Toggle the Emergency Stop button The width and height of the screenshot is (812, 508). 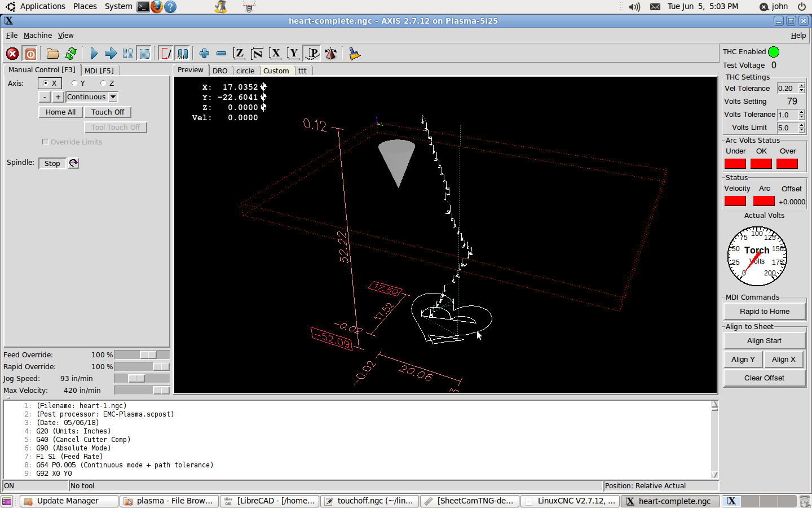[x=12, y=54]
